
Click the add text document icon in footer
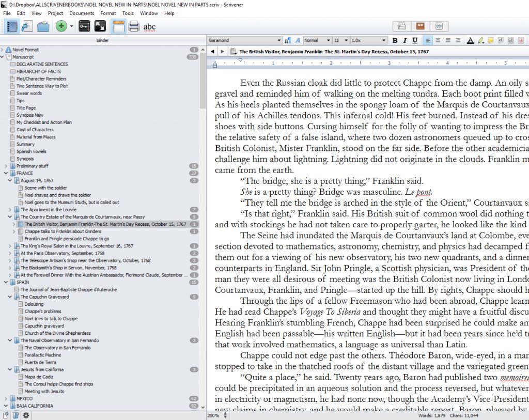[x=6, y=415]
